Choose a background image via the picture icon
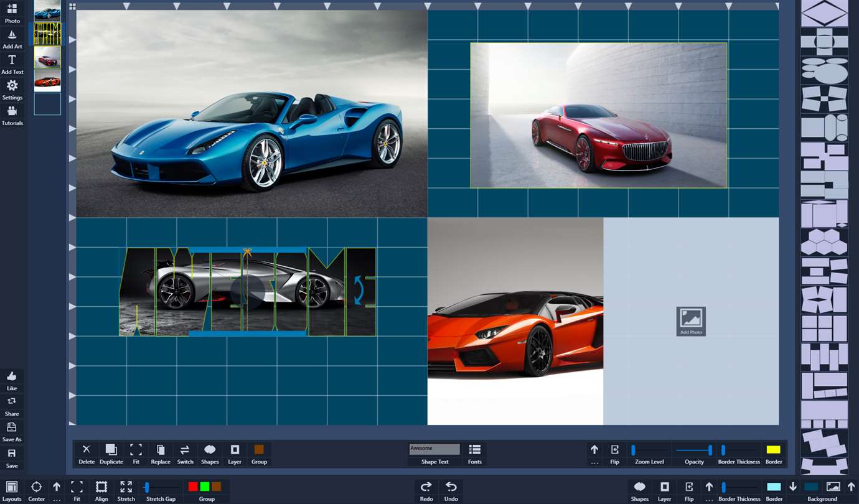 click(833, 487)
